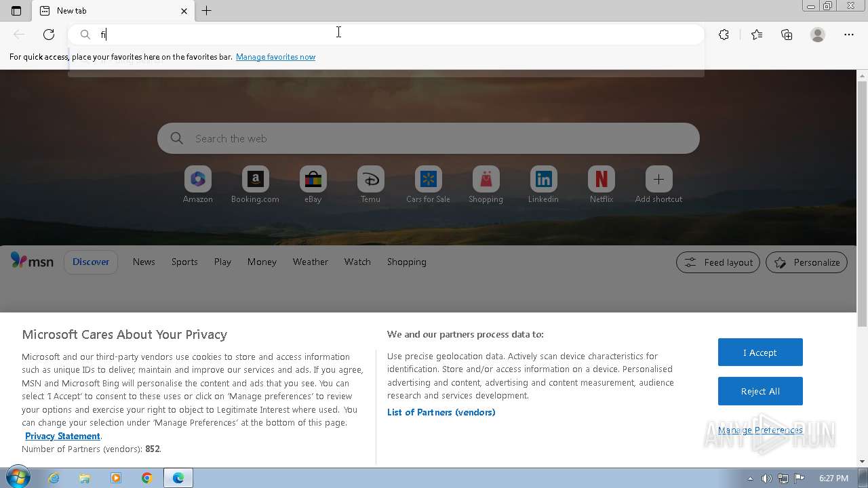
Task: Open the Temu shortcut tile
Action: coord(370,184)
